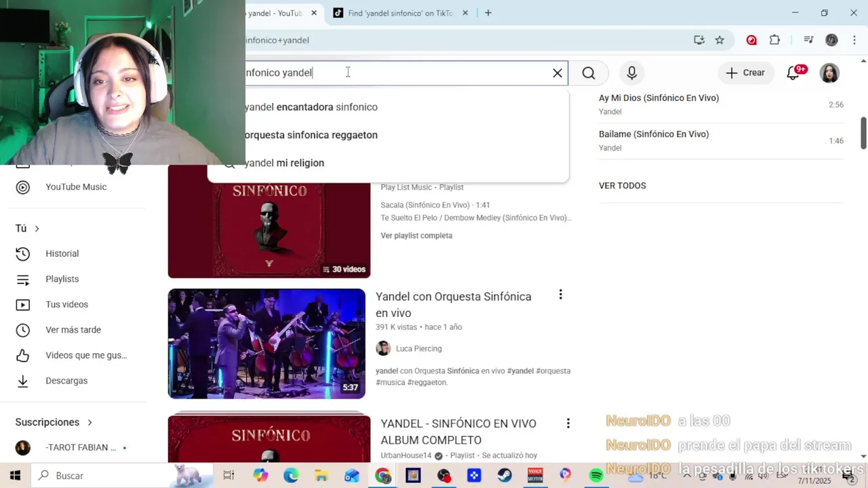Open the 'Yandel con Orquesta Sinfónica en vivo' title
Screen dimensions: 868x488
tap(454, 305)
